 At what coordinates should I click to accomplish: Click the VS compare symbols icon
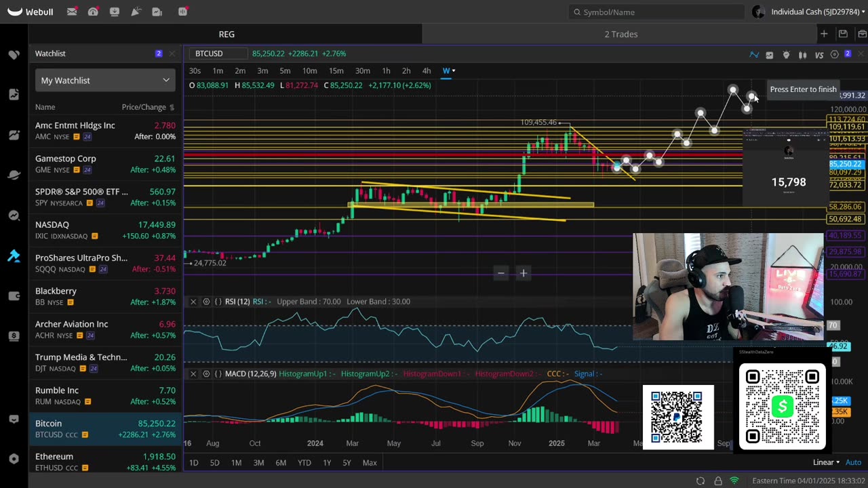coord(818,54)
